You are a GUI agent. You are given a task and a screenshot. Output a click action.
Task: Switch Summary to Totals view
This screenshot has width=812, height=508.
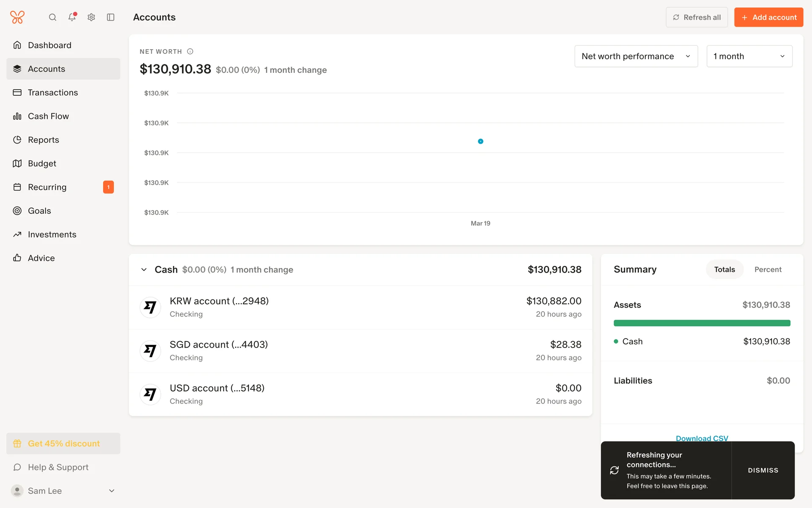click(724, 270)
